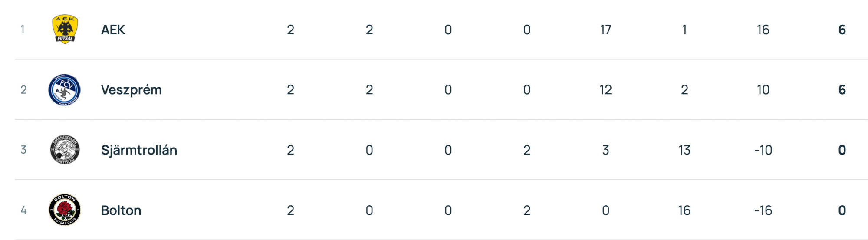The width and height of the screenshot is (868, 240).
Task: Click the Veszprém blue club logo
Action: point(65,90)
